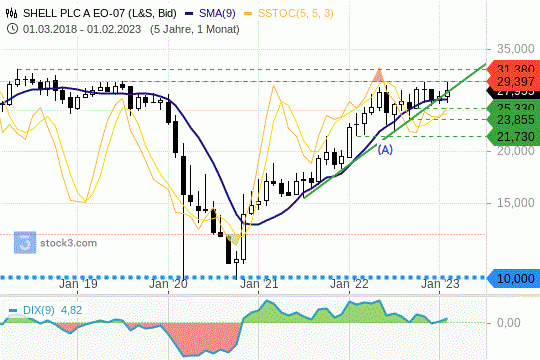Click the 35,000 axis value
Viewport: 540px width, 360px height.
[x=516, y=49]
